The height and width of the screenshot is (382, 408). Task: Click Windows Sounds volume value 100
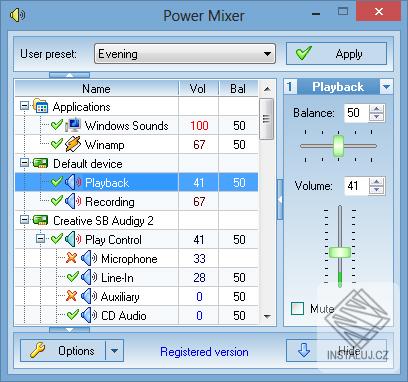click(199, 126)
